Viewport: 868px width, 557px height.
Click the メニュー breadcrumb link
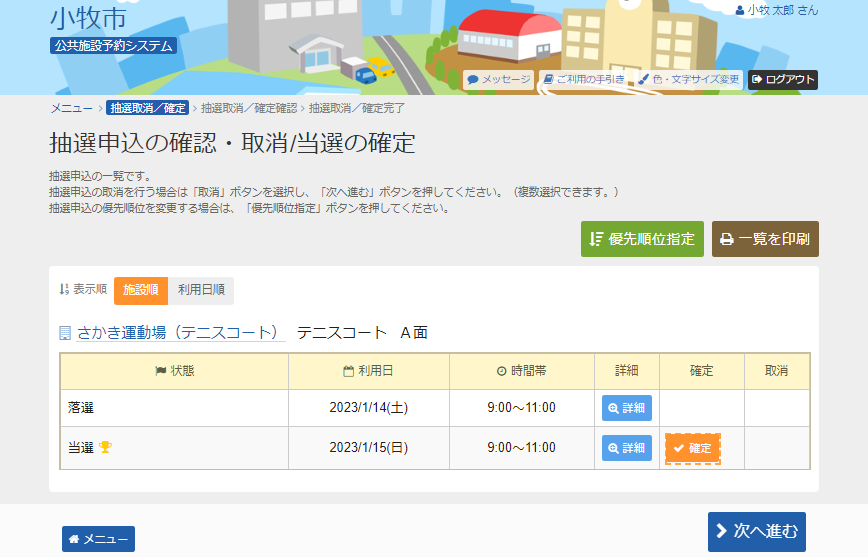[71, 108]
